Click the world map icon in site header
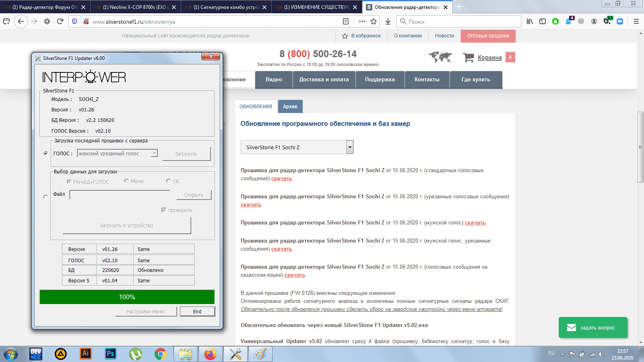644x362 pixels. pos(440,57)
